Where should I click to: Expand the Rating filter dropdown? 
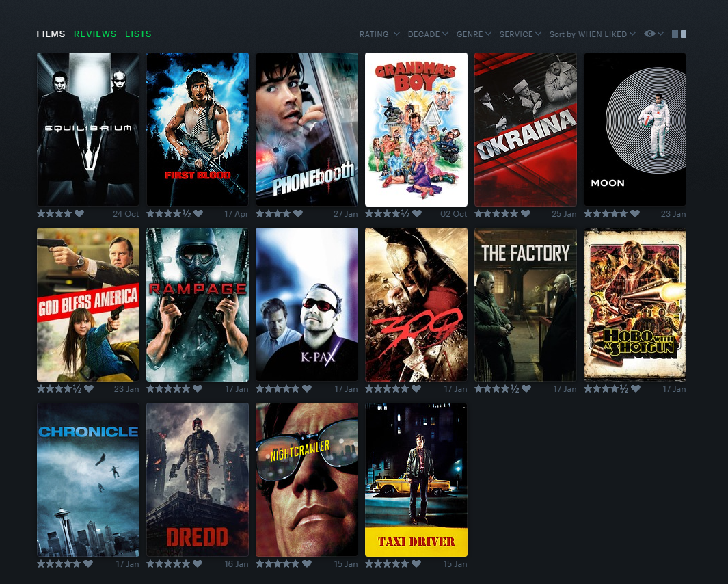379,34
